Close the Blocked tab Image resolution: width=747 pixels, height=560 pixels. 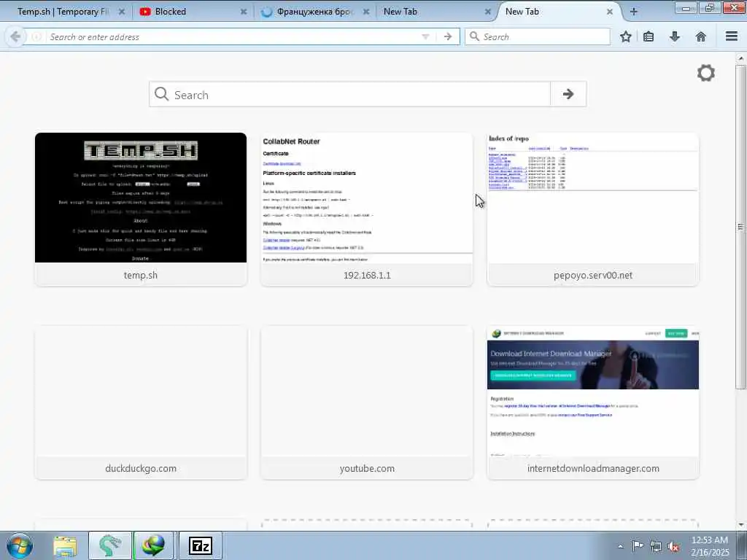click(244, 12)
